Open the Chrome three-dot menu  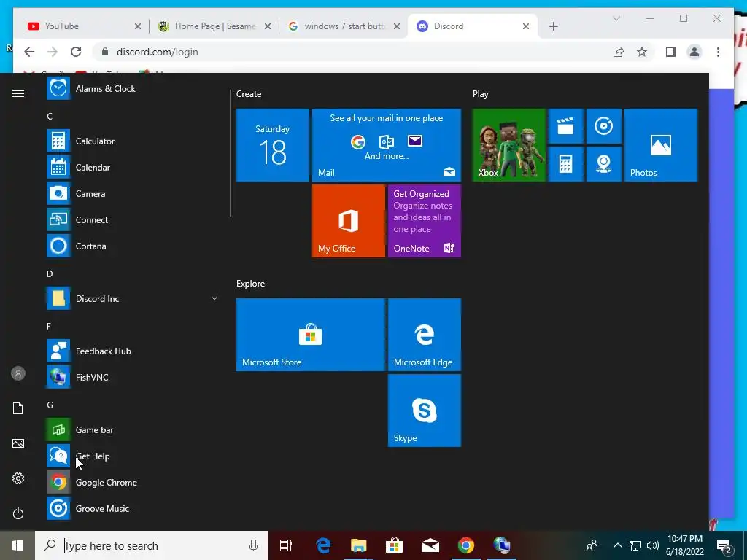click(718, 52)
